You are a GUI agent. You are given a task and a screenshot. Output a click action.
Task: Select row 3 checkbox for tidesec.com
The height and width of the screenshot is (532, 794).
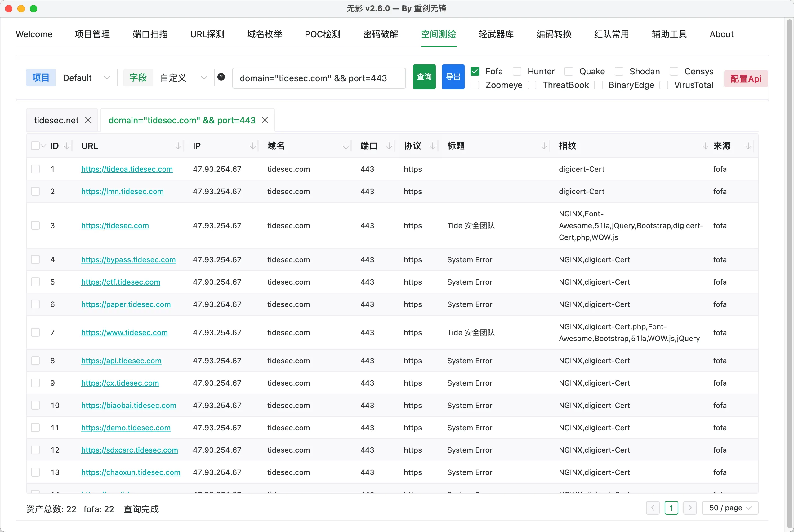click(35, 226)
